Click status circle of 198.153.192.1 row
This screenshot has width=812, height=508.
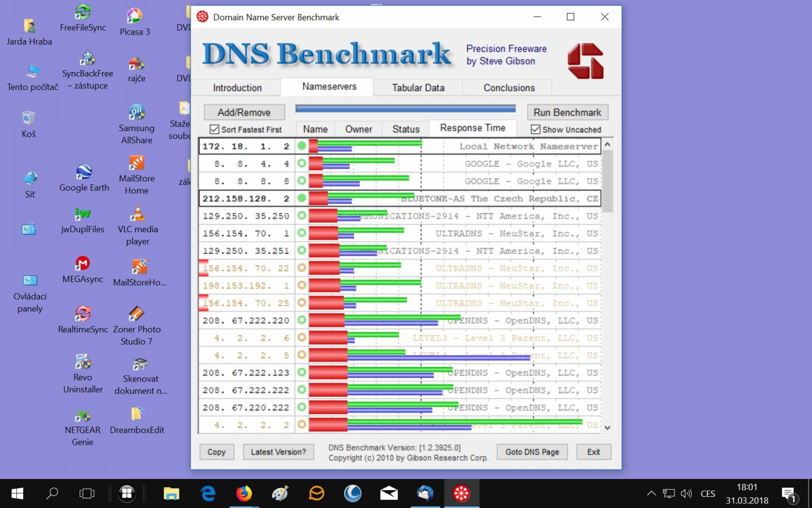tap(302, 285)
